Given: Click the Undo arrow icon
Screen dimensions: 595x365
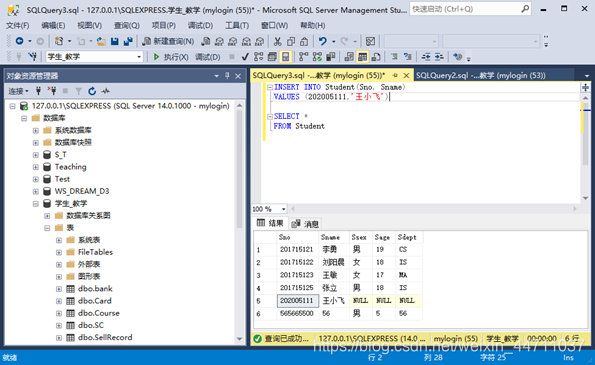Looking at the screenshot, I should [323, 41].
